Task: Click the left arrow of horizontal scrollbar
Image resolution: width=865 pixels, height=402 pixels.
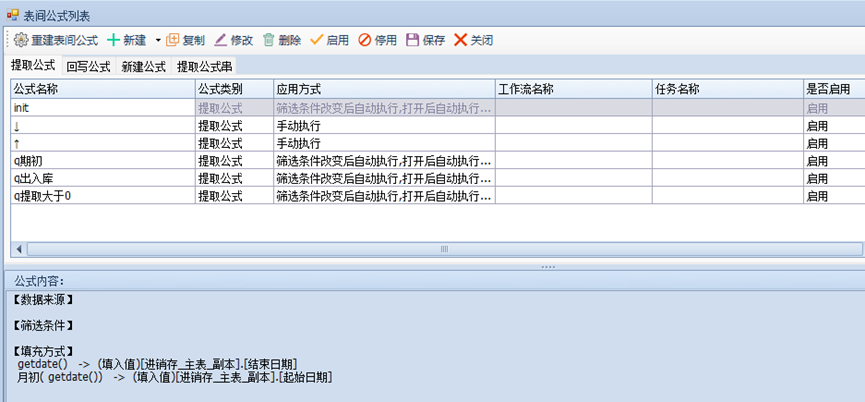Action: point(18,249)
